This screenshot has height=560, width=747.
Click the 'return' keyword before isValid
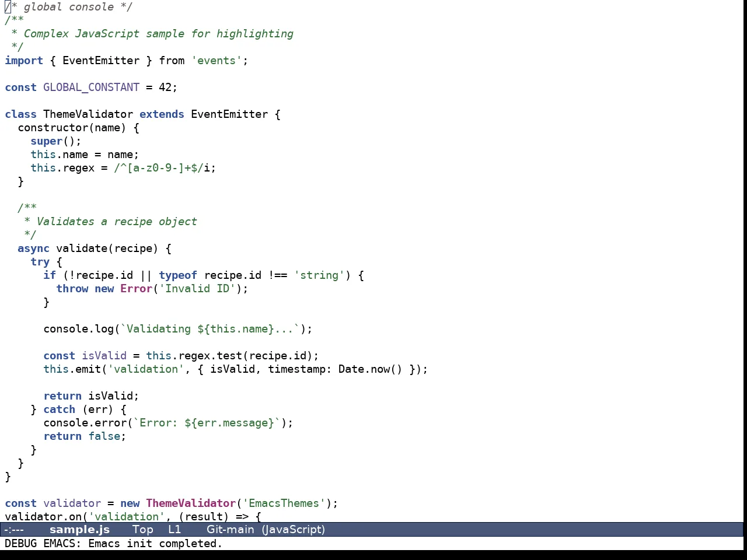click(62, 396)
